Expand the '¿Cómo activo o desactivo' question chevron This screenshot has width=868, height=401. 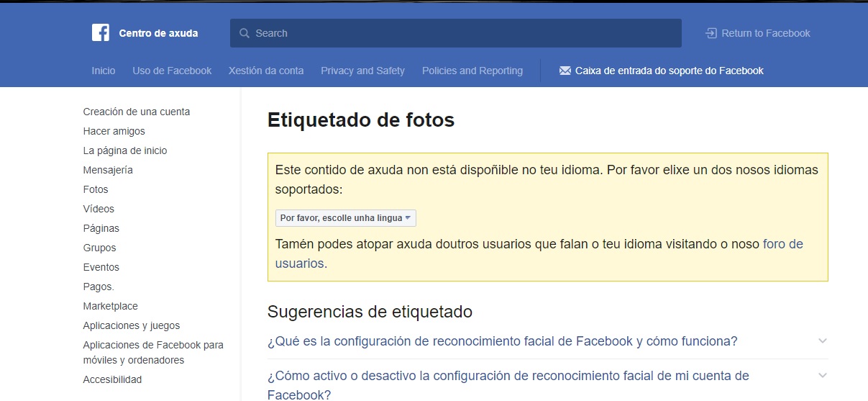tap(823, 376)
